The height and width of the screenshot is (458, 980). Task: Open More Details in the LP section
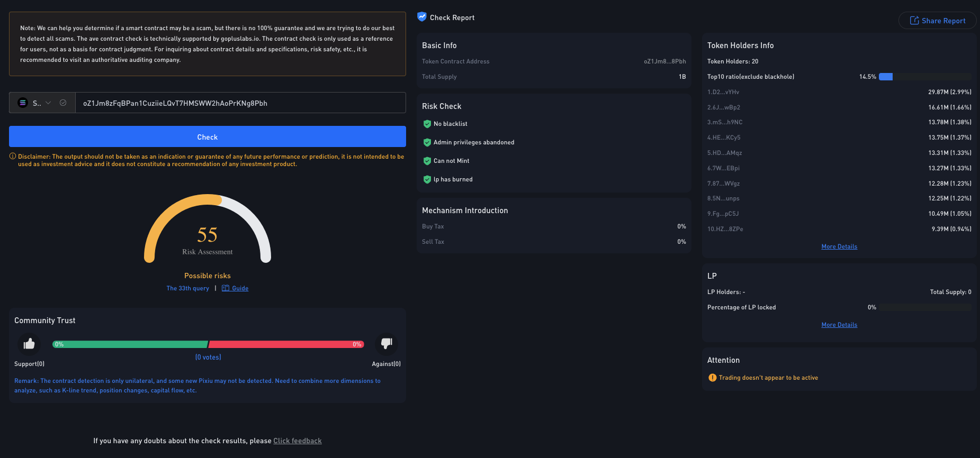pos(839,325)
